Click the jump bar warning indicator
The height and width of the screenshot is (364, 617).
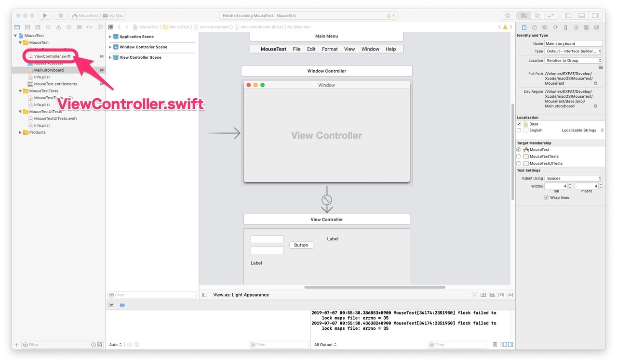[505, 27]
